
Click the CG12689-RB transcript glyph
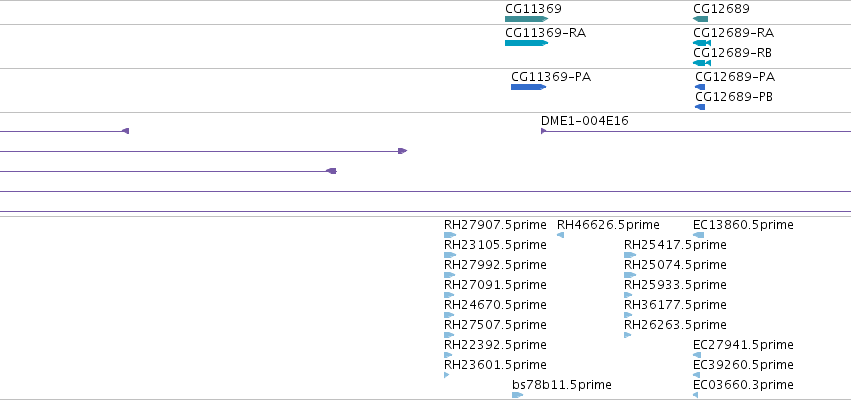(702, 63)
